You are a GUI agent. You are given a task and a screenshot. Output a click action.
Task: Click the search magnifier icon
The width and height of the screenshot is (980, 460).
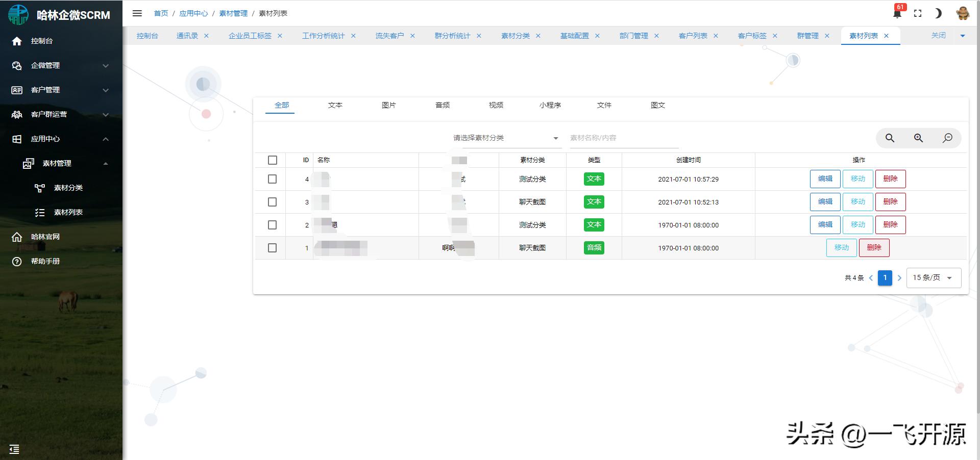[890, 138]
